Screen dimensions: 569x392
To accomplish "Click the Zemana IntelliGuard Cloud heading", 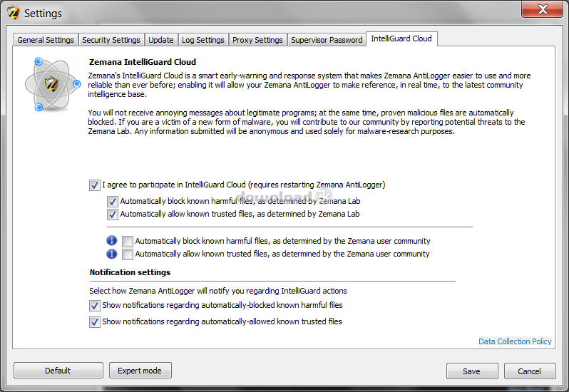I will [x=143, y=62].
